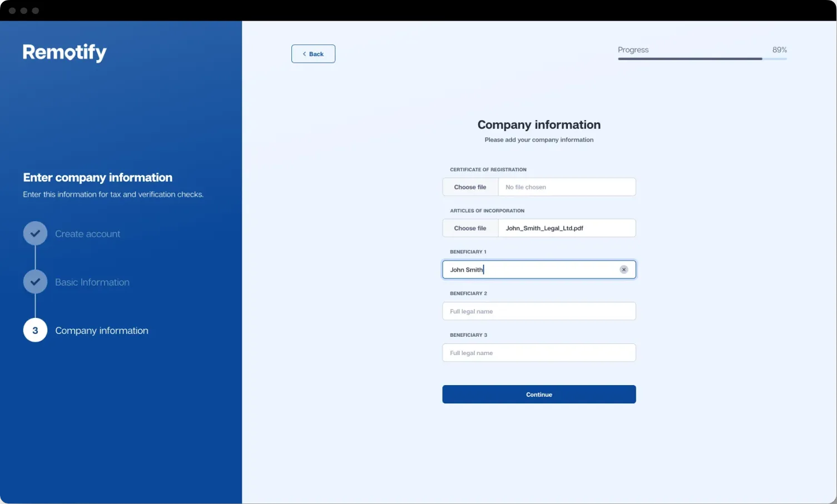Click the Basic Information checkmark icon
The image size is (837, 504).
tap(35, 282)
